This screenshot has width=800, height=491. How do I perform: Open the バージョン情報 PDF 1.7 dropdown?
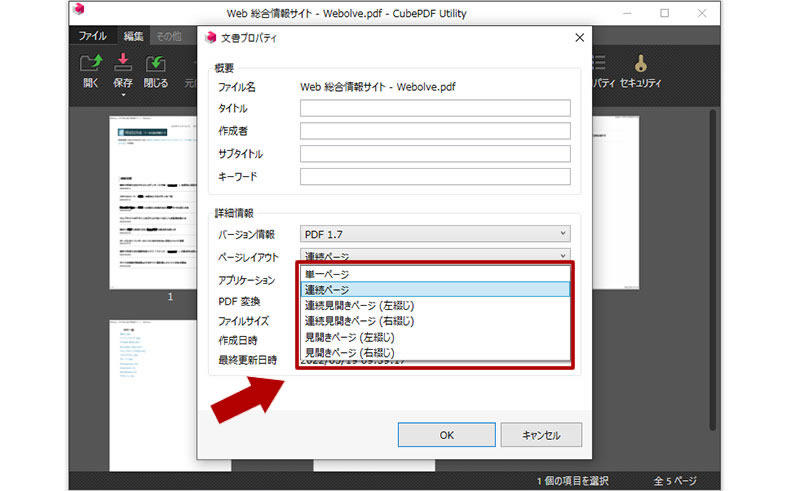(x=435, y=234)
